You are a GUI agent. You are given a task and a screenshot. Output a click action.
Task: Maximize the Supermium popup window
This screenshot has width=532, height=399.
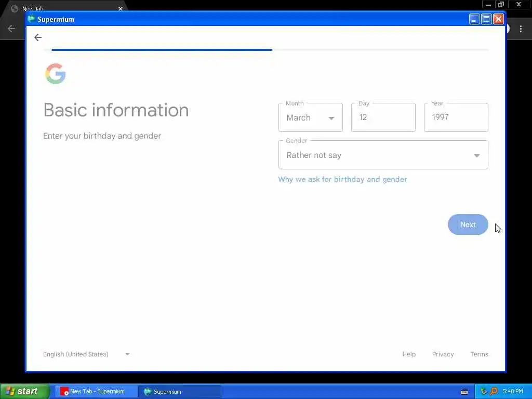pos(486,19)
